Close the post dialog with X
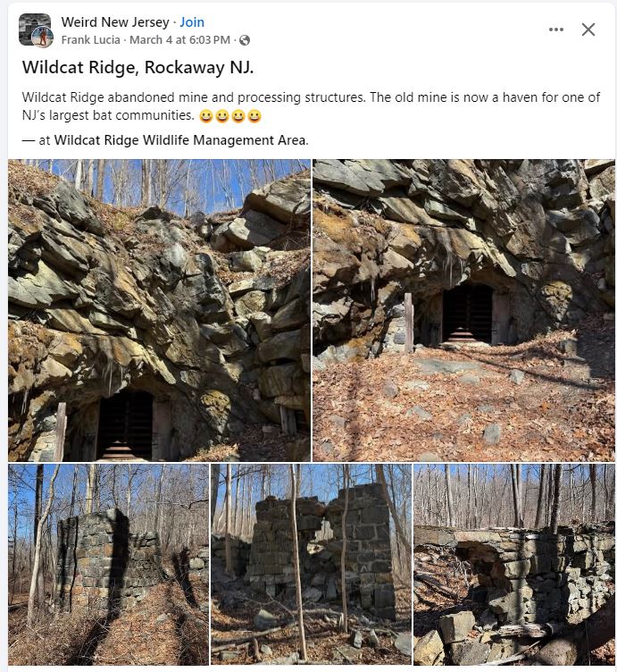The image size is (617, 672). 588,29
